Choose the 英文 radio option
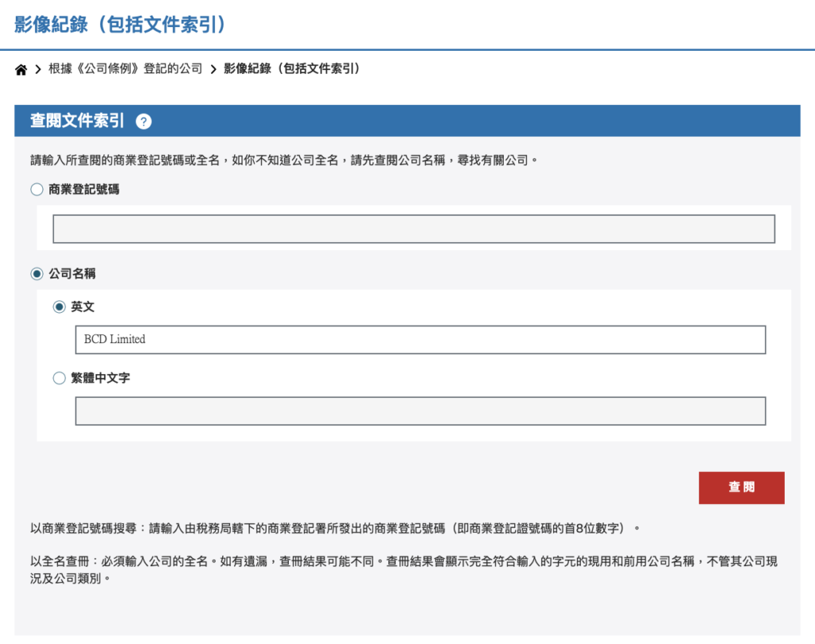This screenshot has width=815, height=644. tap(60, 306)
